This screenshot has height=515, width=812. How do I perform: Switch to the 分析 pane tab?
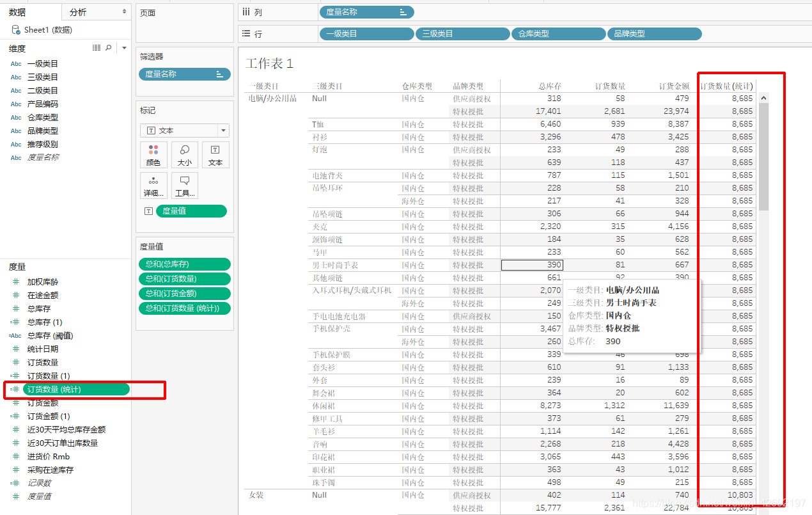tap(78, 12)
